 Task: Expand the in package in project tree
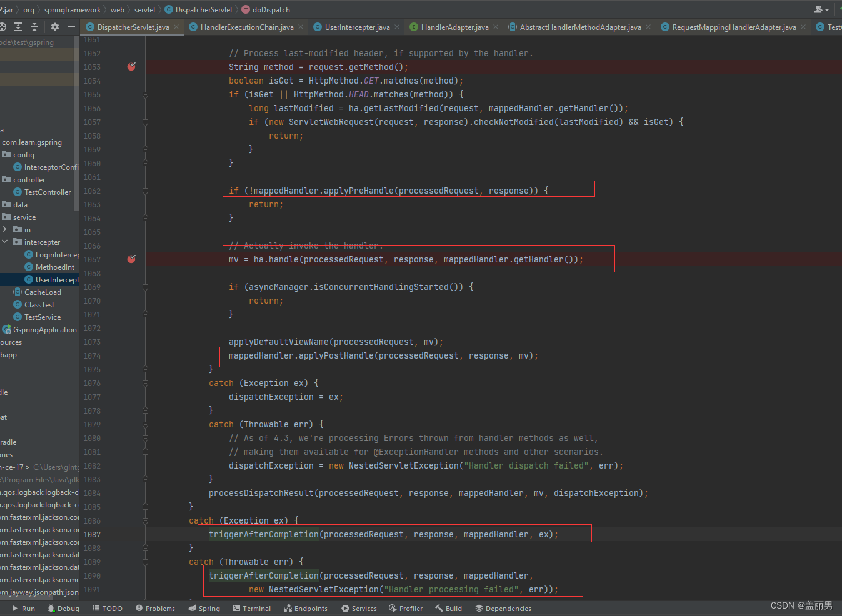point(5,229)
